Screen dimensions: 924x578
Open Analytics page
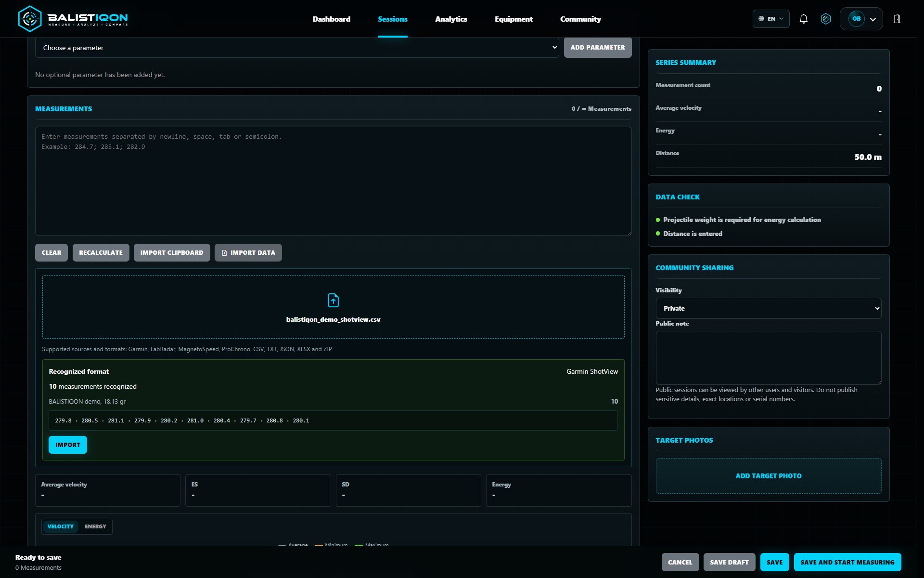click(x=451, y=19)
